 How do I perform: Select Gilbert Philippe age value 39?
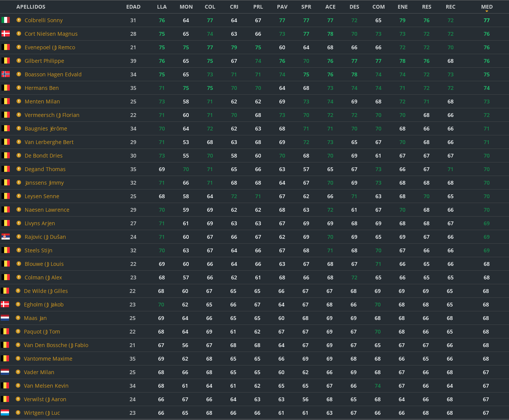pyautogui.click(x=133, y=61)
